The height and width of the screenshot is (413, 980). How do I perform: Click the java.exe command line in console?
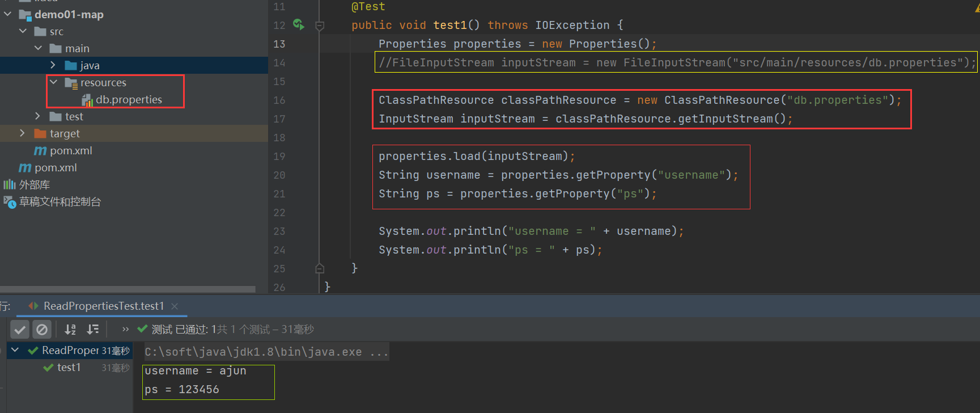coord(266,352)
